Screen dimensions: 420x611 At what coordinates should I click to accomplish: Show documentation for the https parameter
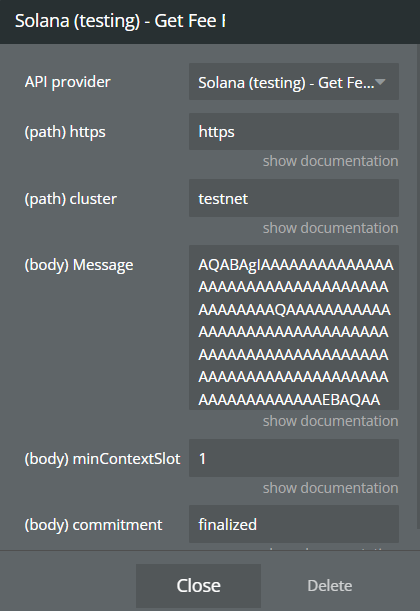[330, 161]
